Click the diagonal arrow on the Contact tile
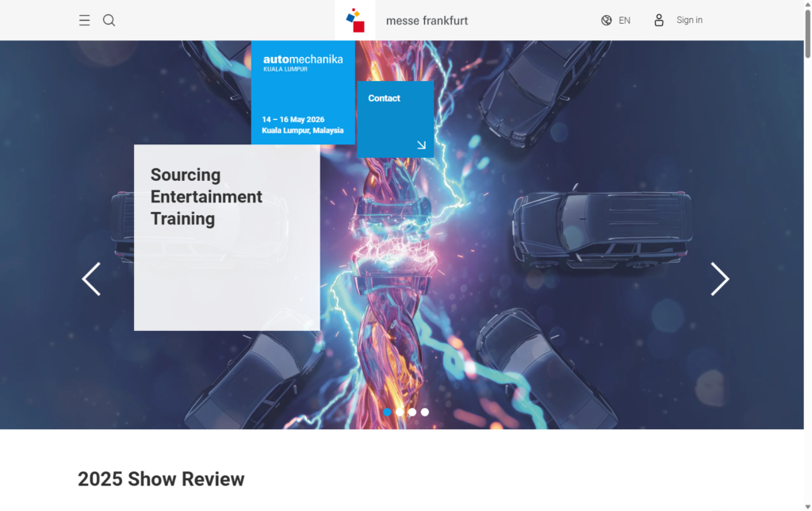 [x=421, y=144]
